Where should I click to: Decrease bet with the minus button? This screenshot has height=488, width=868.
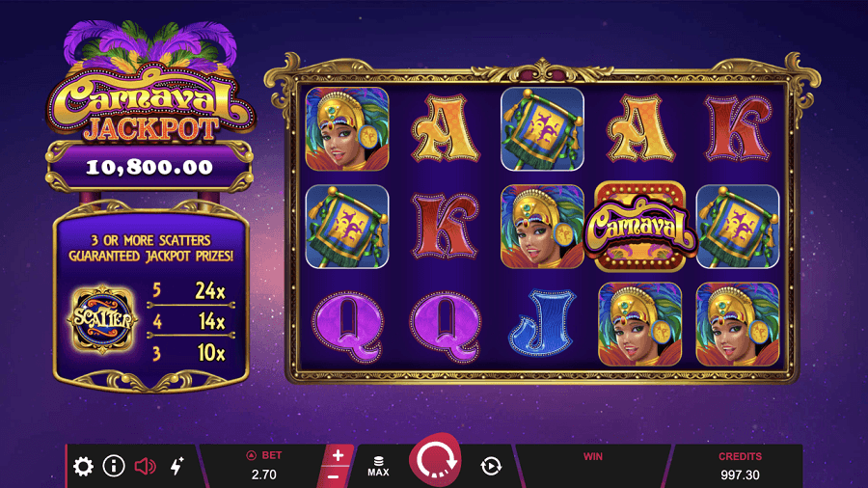click(x=334, y=477)
